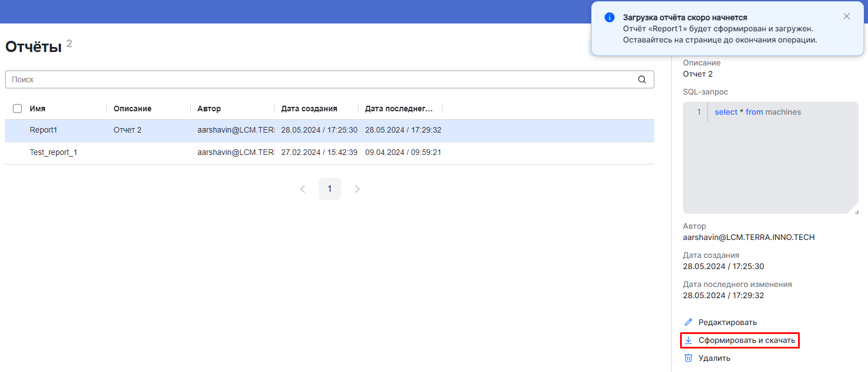Open page 1 in pagination
Viewport: 868px width, 372px height.
click(330, 189)
